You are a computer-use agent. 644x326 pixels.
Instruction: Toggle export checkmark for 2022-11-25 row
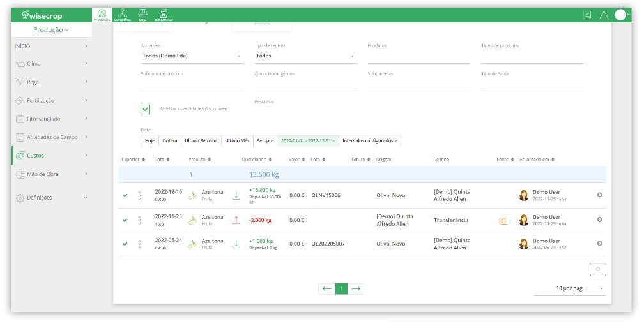point(125,220)
